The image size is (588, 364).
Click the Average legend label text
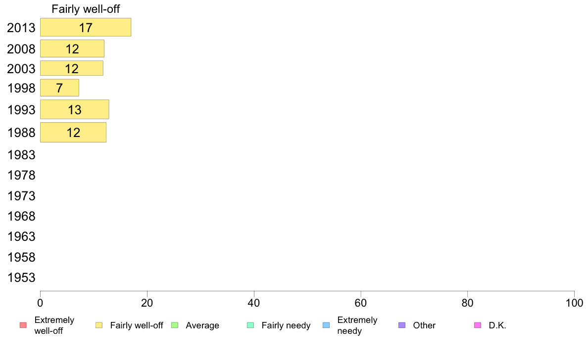point(202,325)
